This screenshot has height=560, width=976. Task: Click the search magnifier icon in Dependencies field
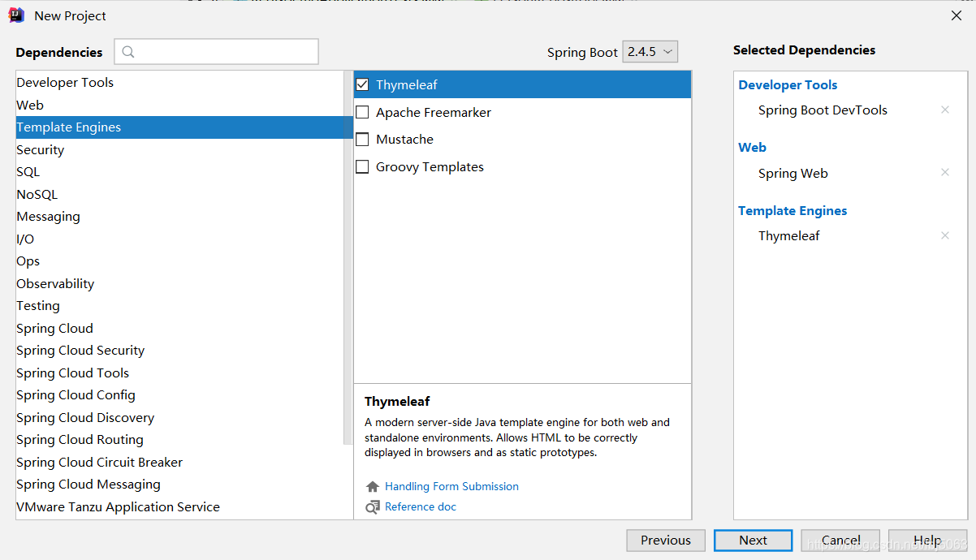click(128, 52)
